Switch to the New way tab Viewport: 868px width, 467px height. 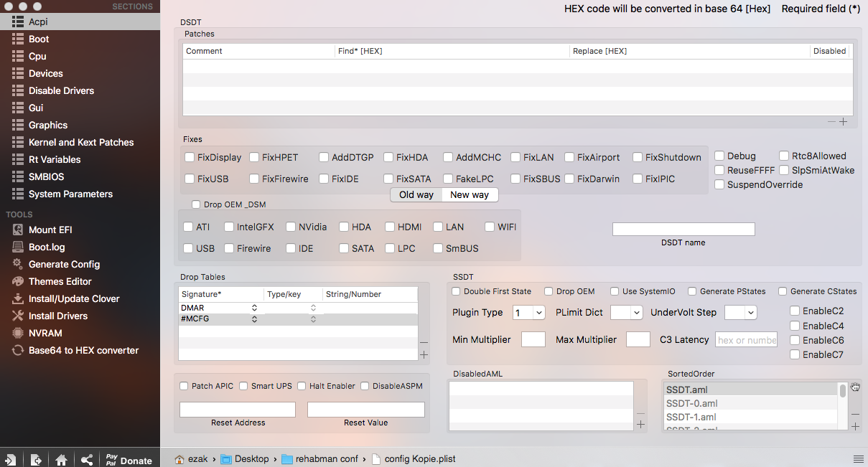[x=470, y=194]
